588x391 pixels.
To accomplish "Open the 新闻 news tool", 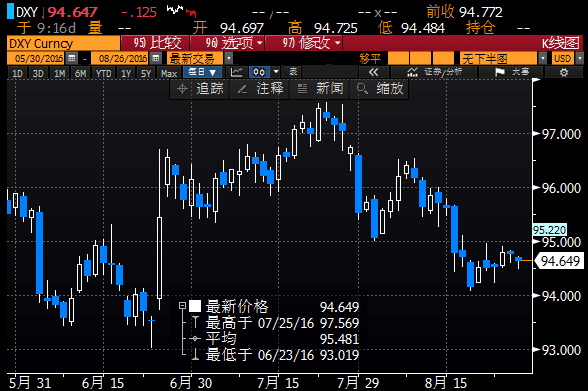I will 320,89.
